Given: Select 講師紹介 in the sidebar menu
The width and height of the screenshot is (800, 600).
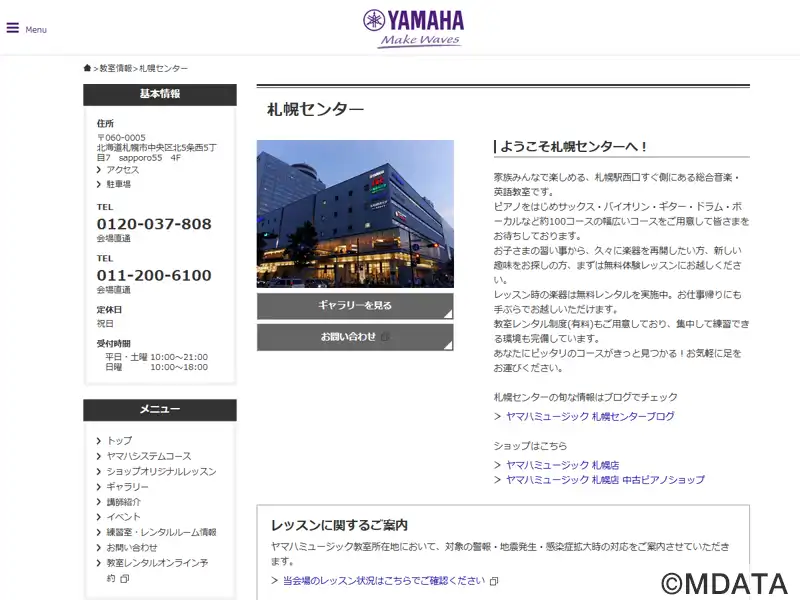Looking at the screenshot, I should [123, 502].
